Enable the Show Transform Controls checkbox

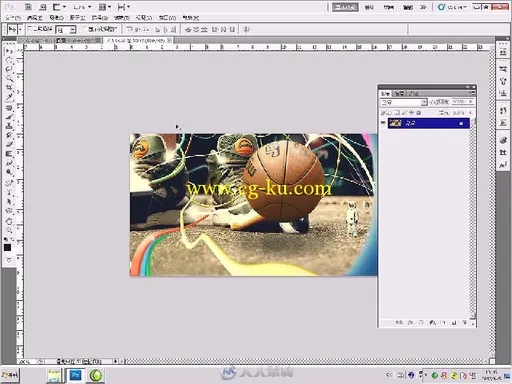coord(85,29)
